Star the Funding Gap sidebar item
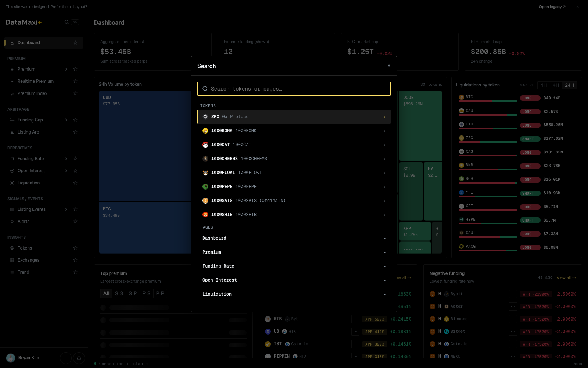The height and width of the screenshot is (368, 588). coord(75,120)
